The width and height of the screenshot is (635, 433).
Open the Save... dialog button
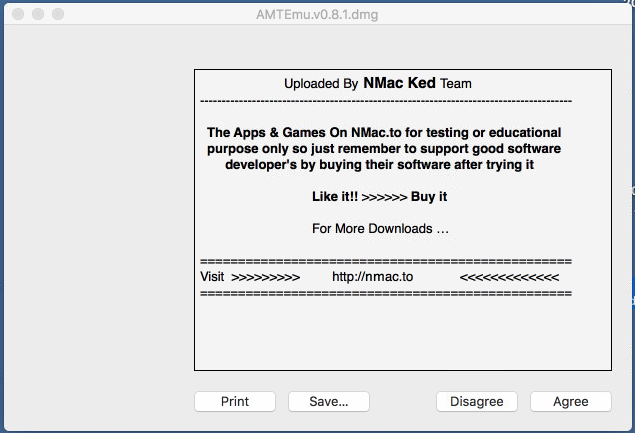(329, 401)
